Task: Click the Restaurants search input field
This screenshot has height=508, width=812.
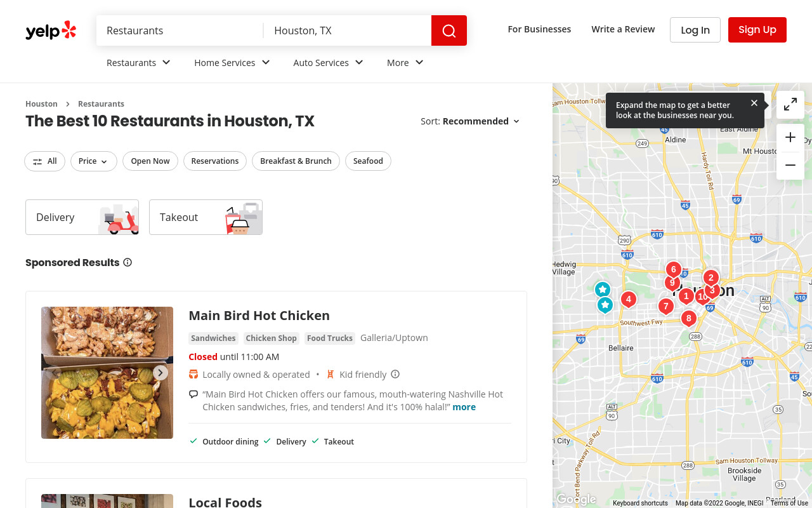Action: (180, 30)
